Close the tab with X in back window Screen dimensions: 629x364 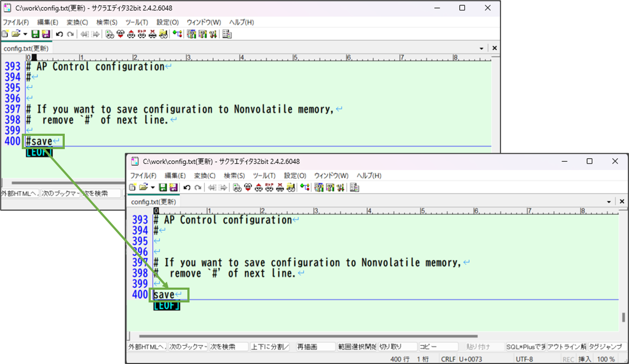click(x=494, y=48)
